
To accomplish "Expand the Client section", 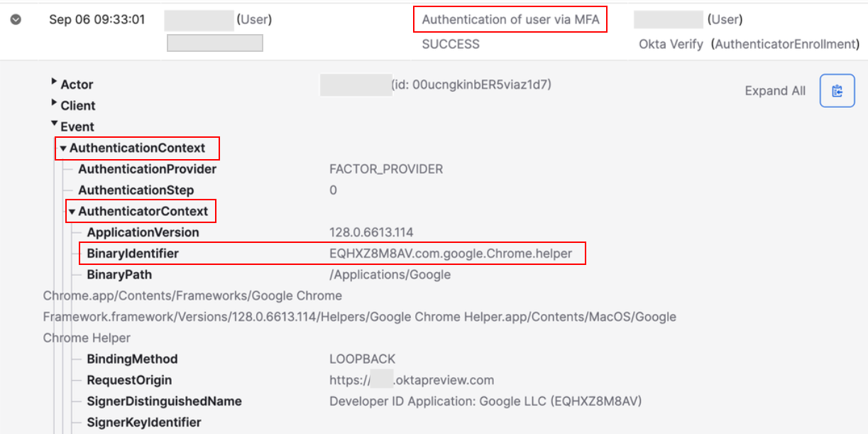I will click(x=55, y=104).
